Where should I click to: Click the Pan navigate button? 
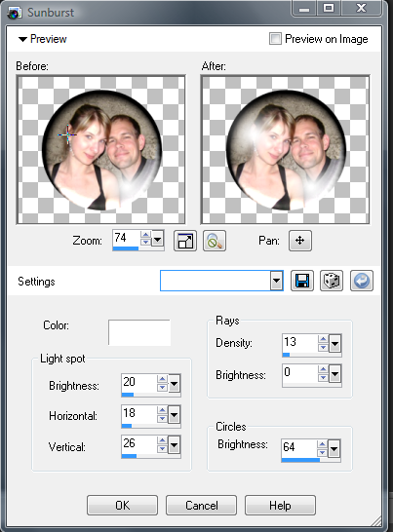[x=300, y=241]
